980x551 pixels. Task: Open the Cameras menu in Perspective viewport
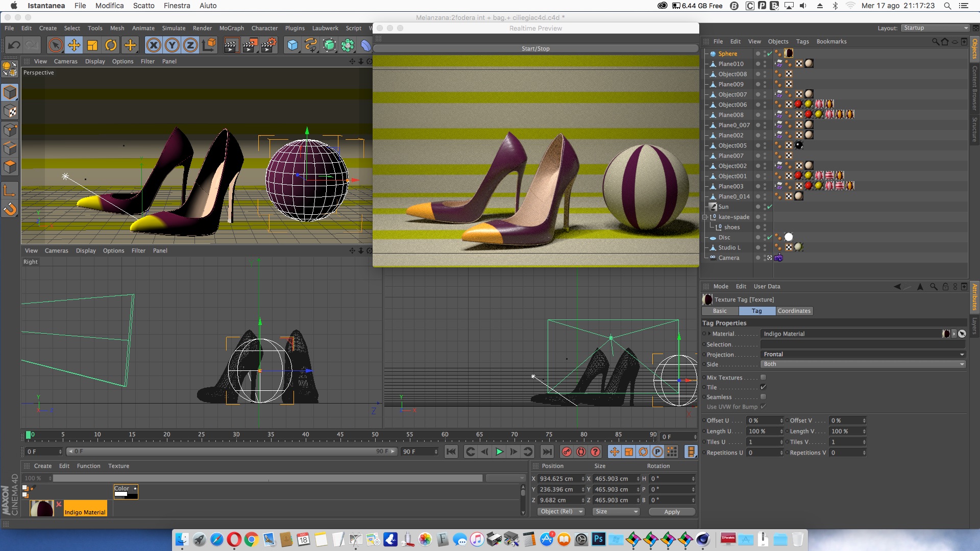[x=66, y=61]
